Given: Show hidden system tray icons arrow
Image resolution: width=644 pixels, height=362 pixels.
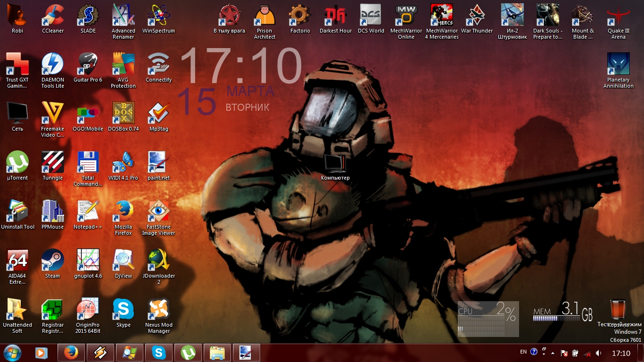Looking at the screenshot, I should (553, 353).
